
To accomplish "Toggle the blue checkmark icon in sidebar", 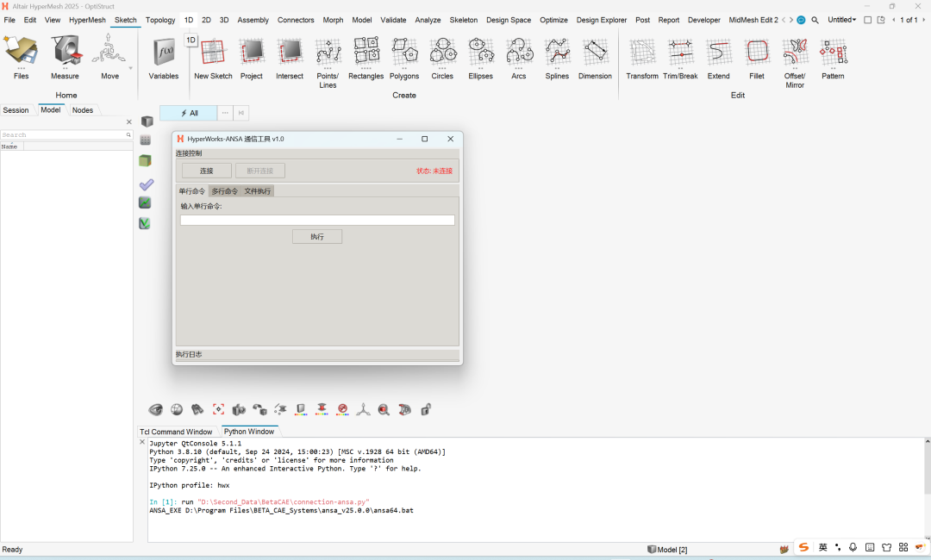I will click(x=146, y=184).
